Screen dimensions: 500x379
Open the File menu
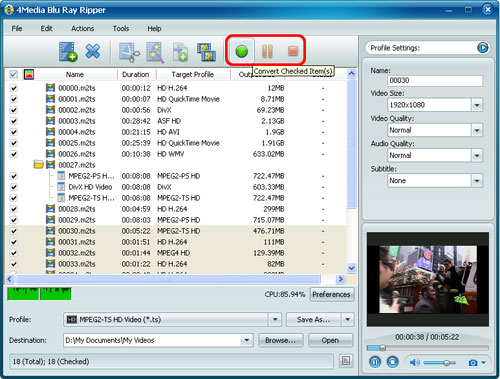click(x=17, y=29)
